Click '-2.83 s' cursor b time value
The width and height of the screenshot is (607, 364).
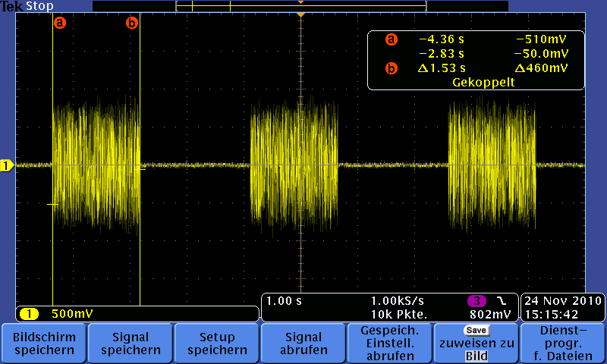(442, 54)
